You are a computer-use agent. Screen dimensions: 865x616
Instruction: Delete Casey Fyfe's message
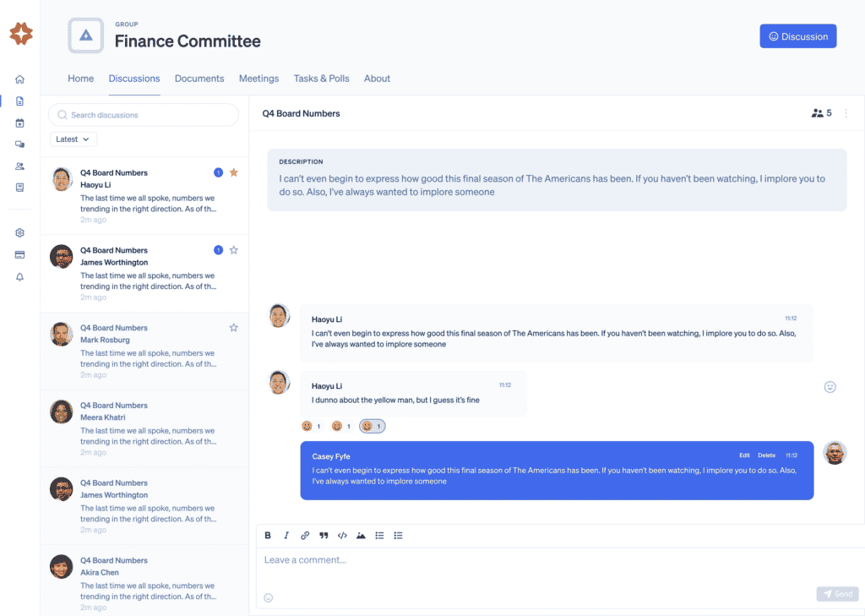click(x=766, y=455)
